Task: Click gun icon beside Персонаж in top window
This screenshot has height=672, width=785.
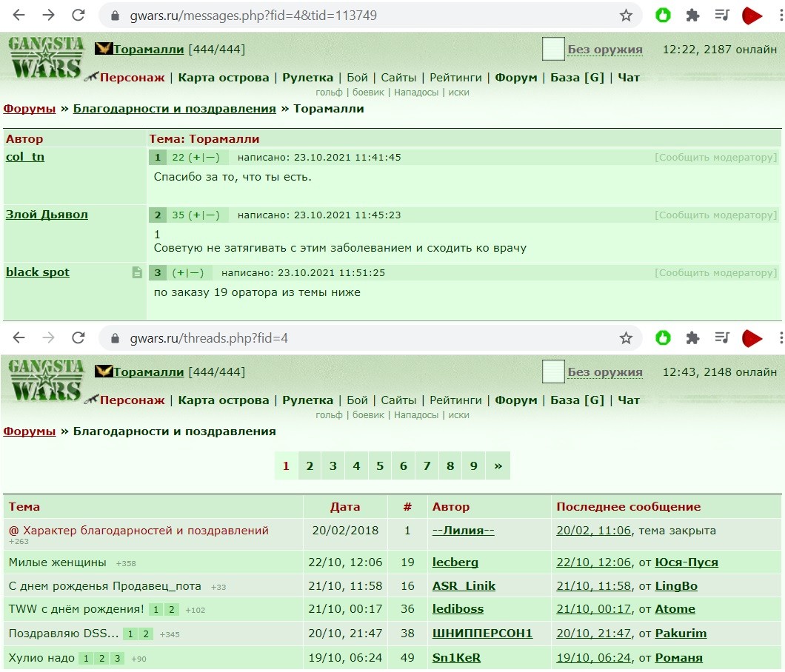Action: (91, 76)
